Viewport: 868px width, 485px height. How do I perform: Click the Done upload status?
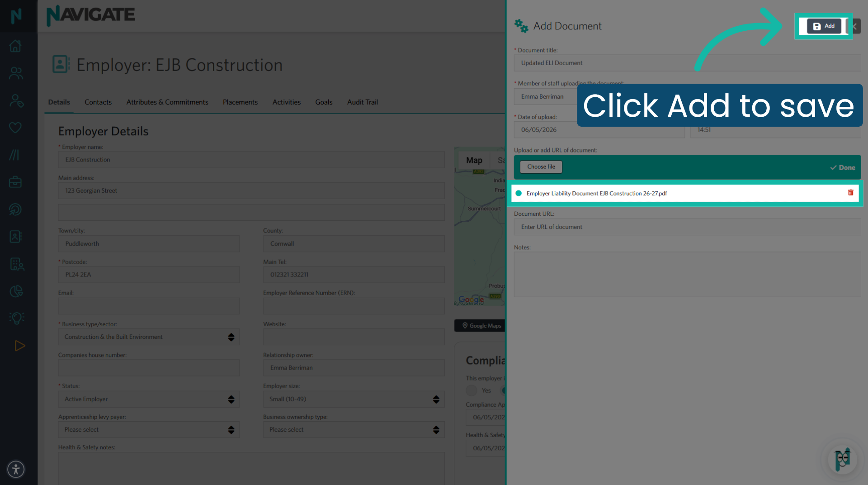842,167
